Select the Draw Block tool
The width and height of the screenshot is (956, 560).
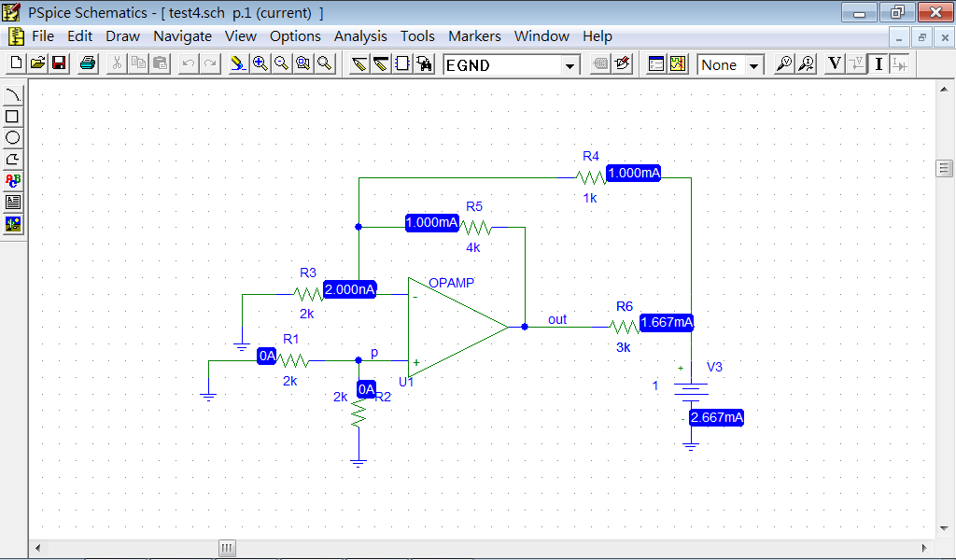click(402, 63)
